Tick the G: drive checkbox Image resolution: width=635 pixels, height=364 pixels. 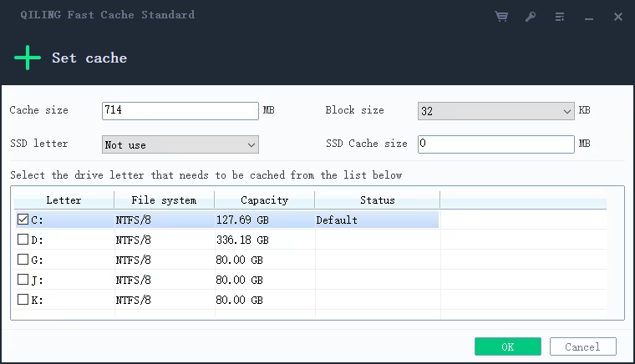pos(23,260)
